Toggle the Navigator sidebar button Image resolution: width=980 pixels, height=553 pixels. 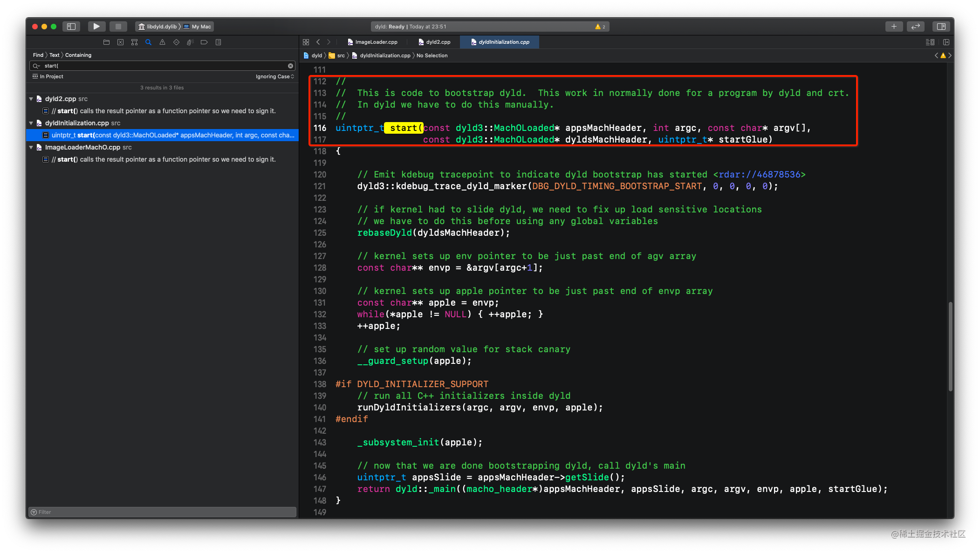(x=71, y=27)
